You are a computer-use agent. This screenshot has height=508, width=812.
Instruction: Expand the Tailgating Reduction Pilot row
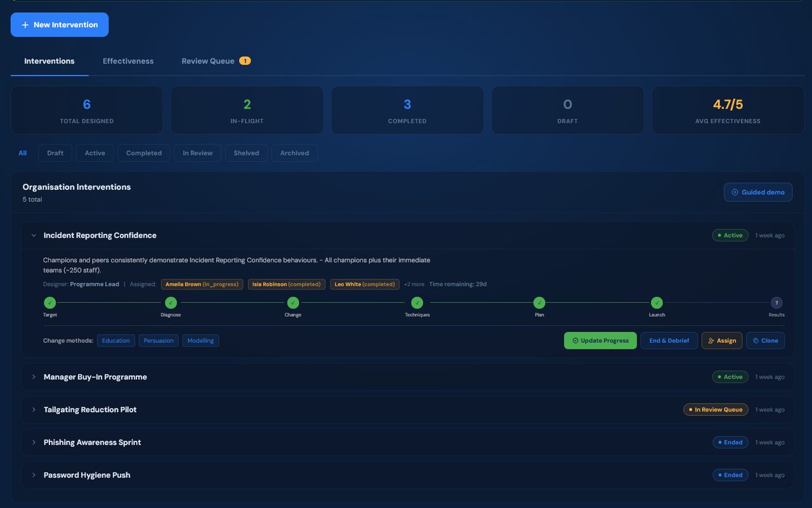click(x=34, y=410)
